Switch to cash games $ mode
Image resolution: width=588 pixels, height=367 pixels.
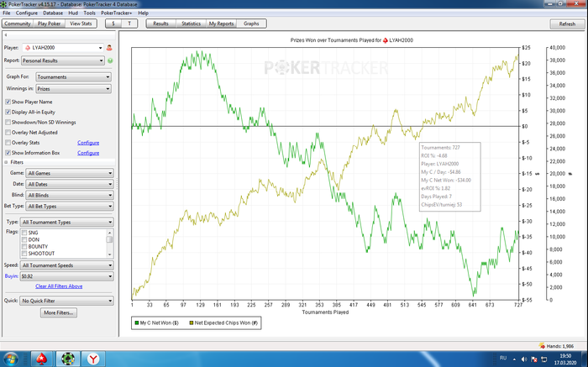(113, 24)
